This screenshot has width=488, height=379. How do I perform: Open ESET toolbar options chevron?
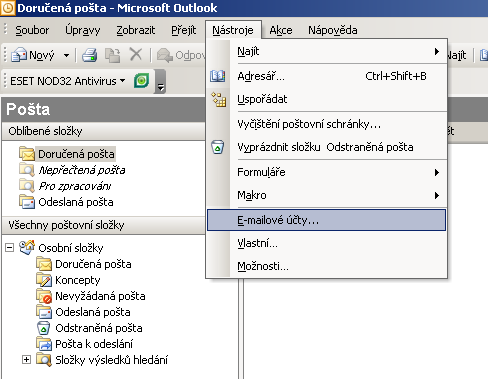(161, 82)
